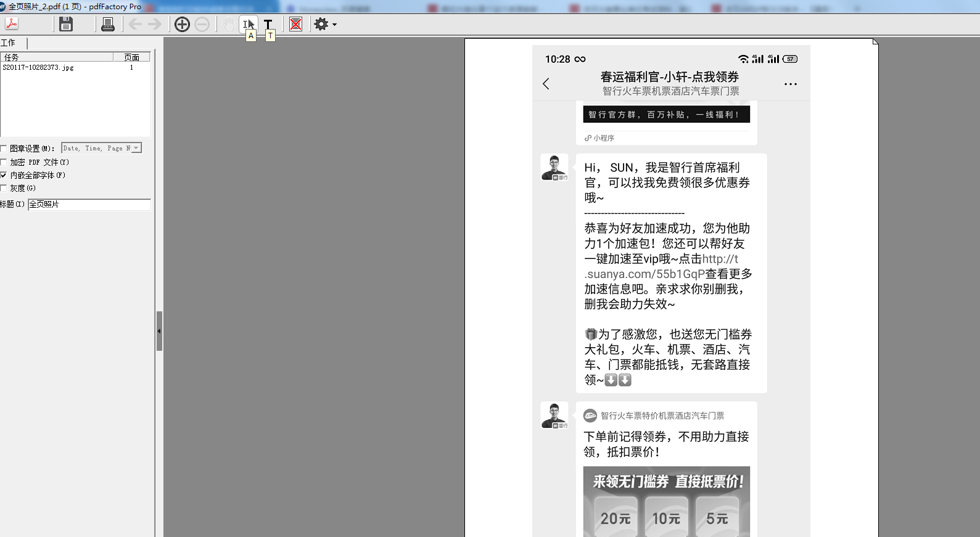Collapse the left panel with the splitter arrow
The height and width of the screenshot is (537, 980).
tap(159, 331)
